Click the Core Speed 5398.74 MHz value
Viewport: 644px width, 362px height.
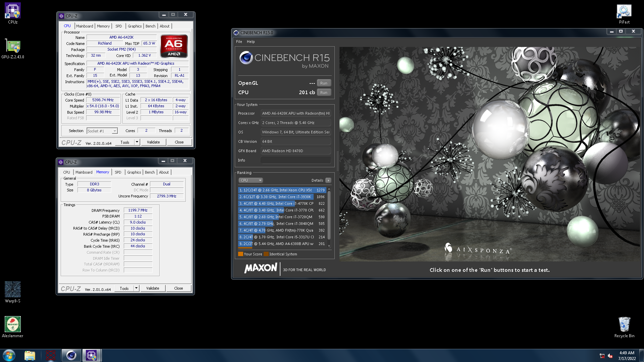tap(103, 100)
